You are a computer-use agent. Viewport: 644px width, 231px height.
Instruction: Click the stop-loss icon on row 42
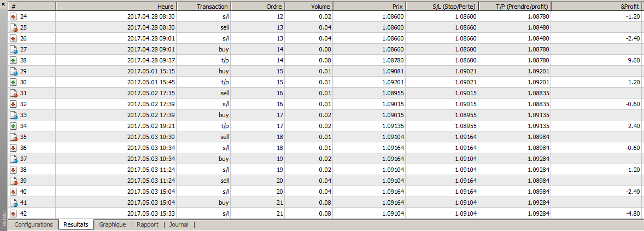tap(13, 213)
